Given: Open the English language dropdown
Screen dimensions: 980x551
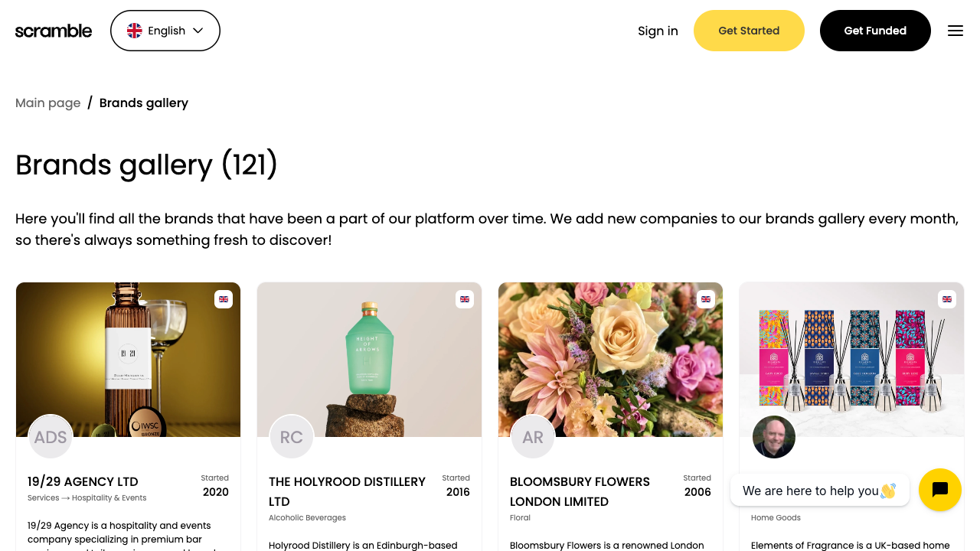Looking at the screenshot, I should (x=165, y=31).
